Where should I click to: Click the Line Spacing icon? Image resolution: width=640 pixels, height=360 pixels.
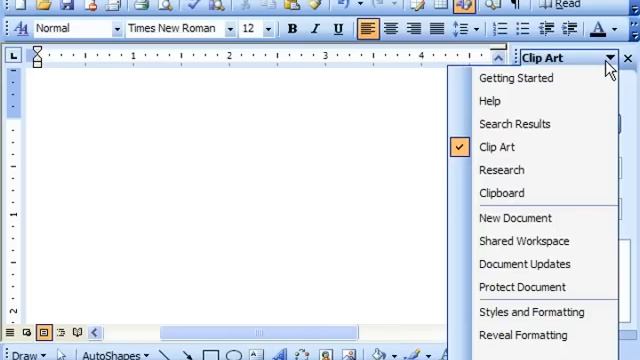pyautogui.click(x=460, y=29)
